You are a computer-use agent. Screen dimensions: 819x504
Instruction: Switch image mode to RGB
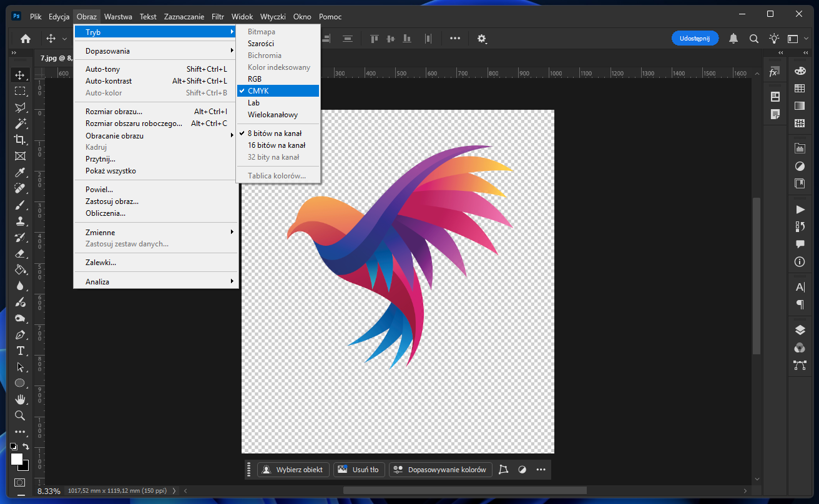[x=255, y=79]
